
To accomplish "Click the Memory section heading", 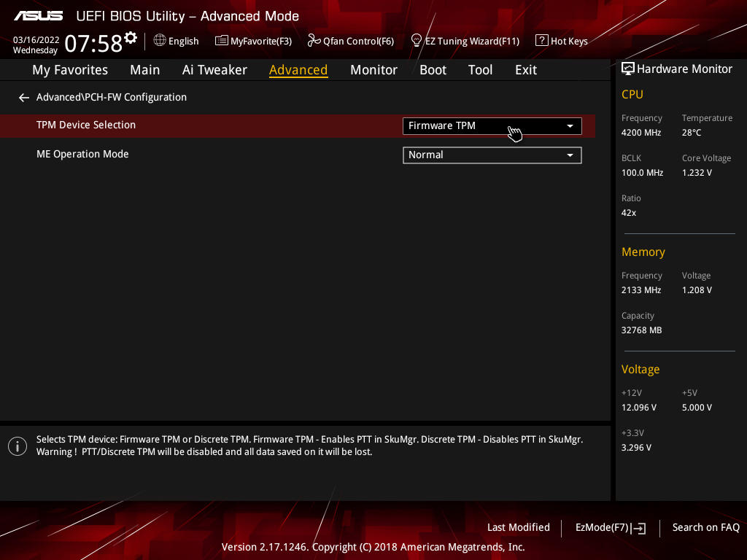I will [643, 252].
